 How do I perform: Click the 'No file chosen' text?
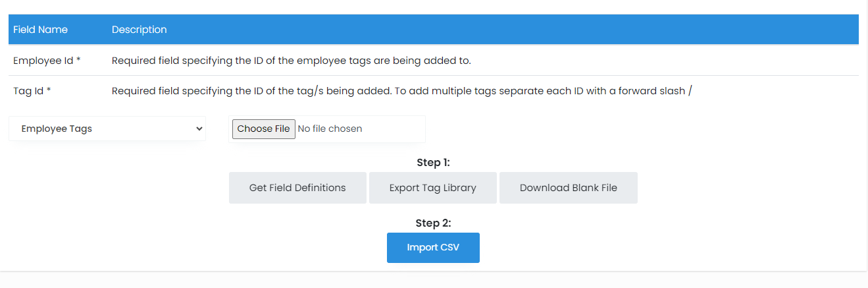(x=330, y=129)
